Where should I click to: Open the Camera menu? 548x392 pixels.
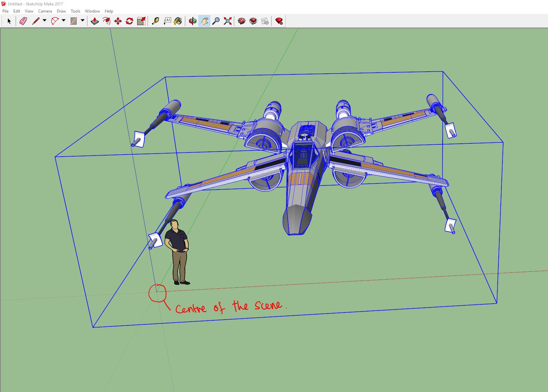pos(45,11)
